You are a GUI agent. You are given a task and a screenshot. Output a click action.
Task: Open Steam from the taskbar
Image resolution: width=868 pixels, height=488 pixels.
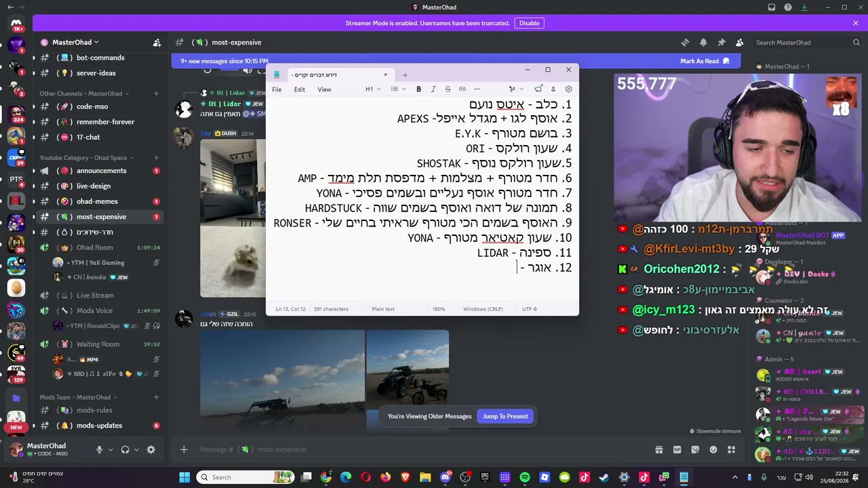click(604, 477)
